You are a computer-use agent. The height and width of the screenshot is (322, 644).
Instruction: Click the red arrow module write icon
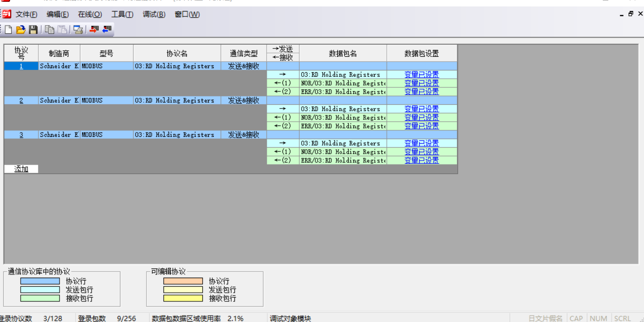tap(94, 30)
